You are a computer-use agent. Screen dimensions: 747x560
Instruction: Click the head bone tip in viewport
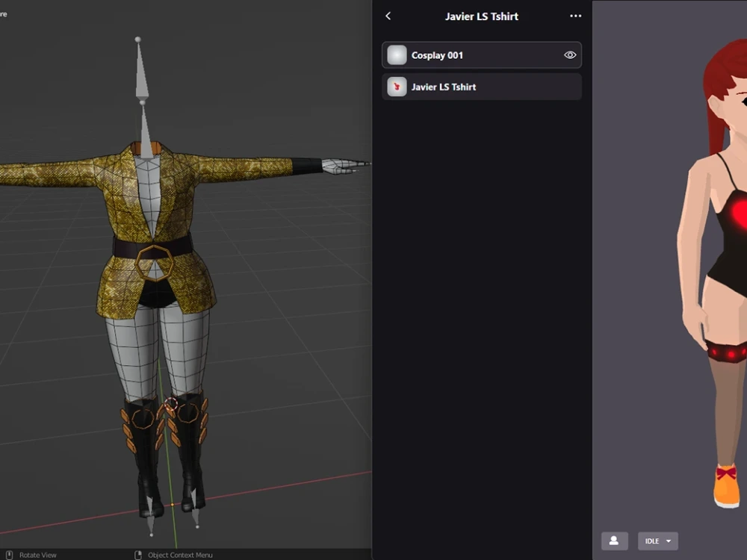pyautogui.click(x=137, y=40)
